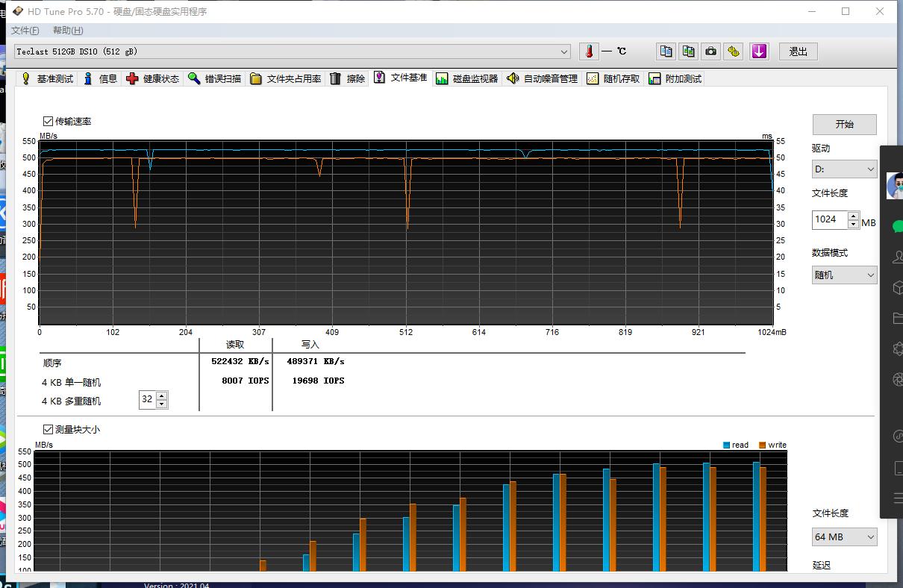The height and width of the screenshot is (588, 903).
Task: Click the copy text to clipboard icon
Action: (x=666, y=51)
